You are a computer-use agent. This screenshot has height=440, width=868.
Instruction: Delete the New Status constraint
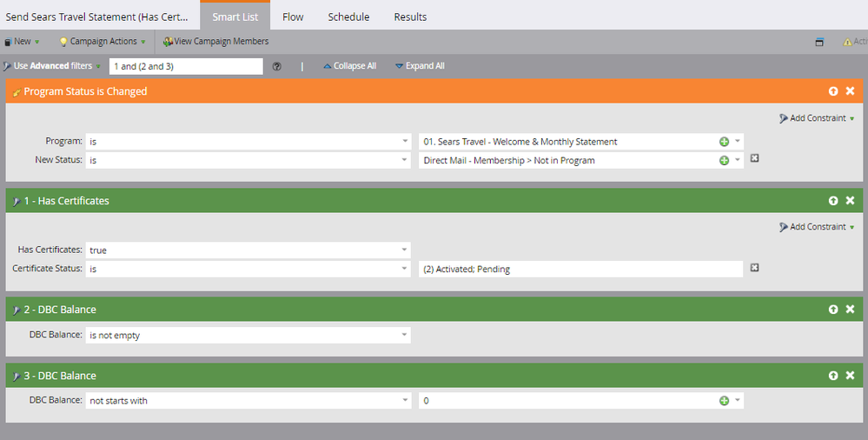(754, 159)
